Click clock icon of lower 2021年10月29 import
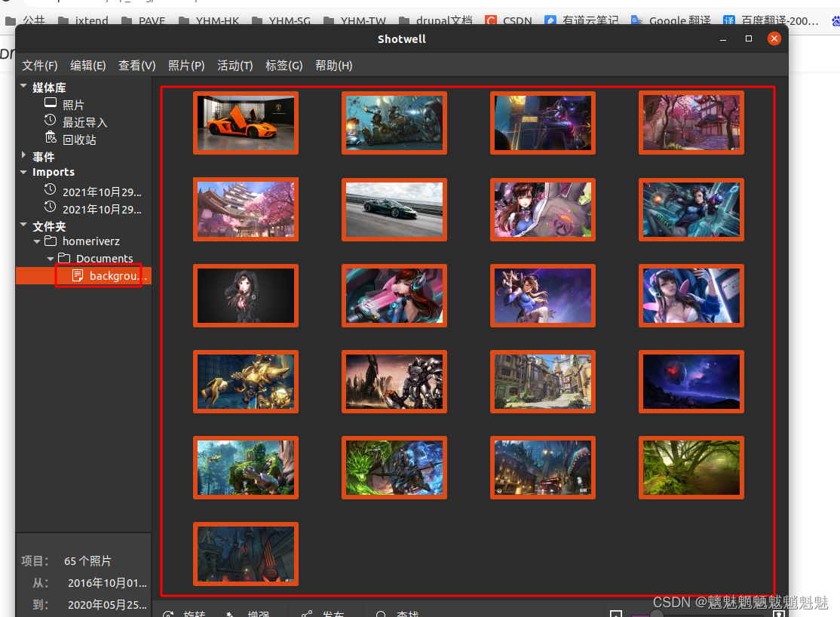 [51, 207]
